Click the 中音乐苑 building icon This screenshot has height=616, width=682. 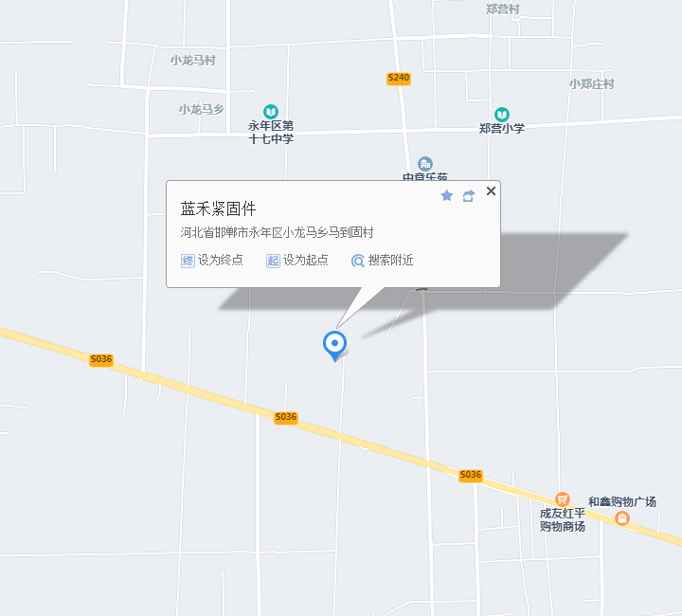click(425, 164)
